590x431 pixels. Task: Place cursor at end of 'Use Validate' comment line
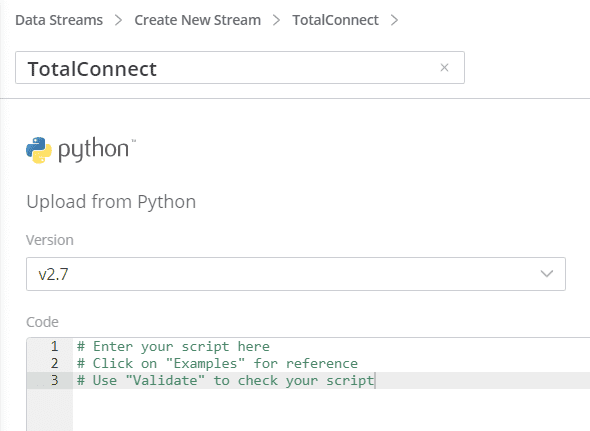pyautogui.click(x=375, y=381)
